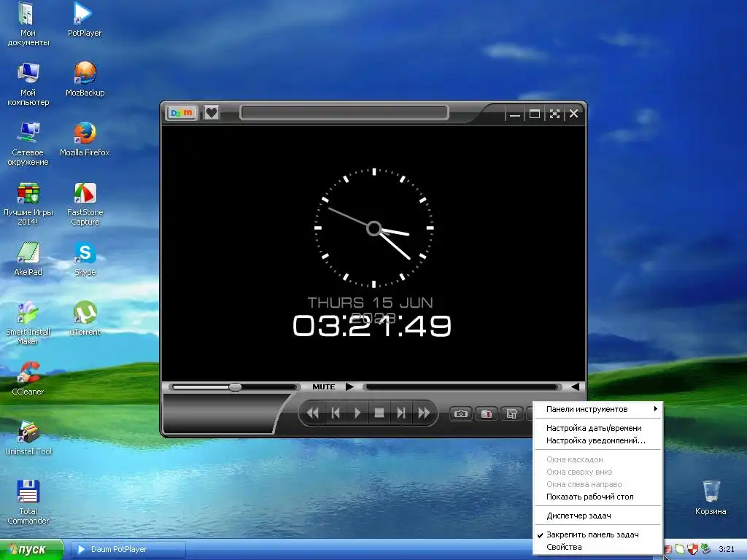747x560 pixels.
Task: Open the Мои документы desktop icon
Action: pyautogui.click(x=28, y=24)
